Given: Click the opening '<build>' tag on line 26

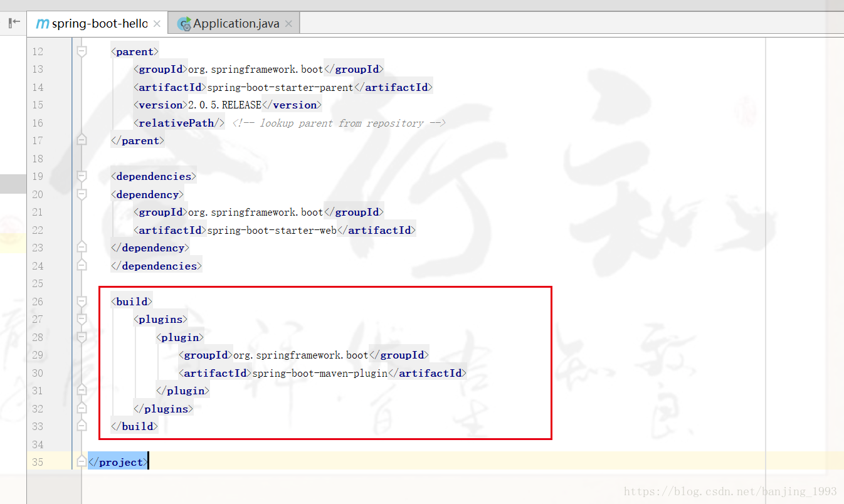Looking at the screenshot, I should pyautogui.click(x=132, y=302).
